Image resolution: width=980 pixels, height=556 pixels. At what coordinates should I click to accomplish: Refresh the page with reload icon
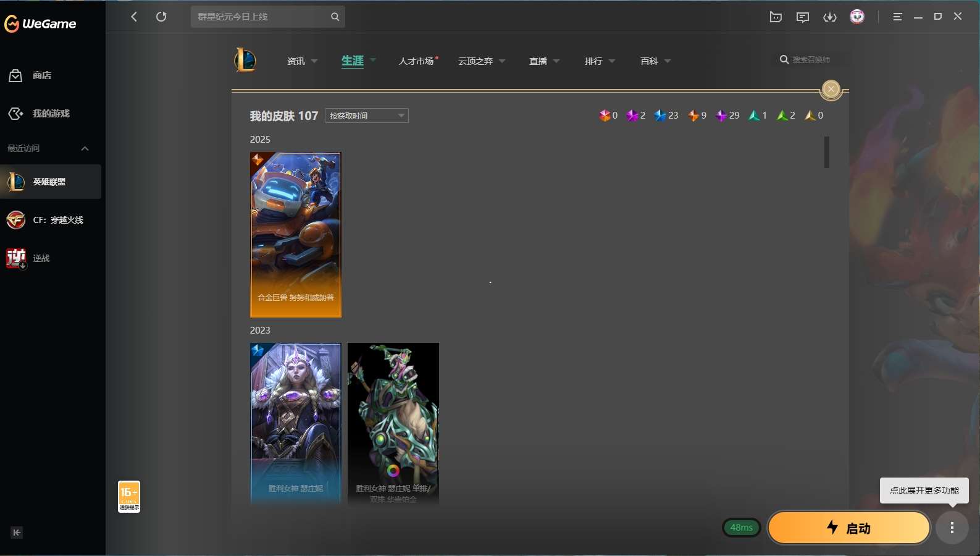[x=161, y=17]
